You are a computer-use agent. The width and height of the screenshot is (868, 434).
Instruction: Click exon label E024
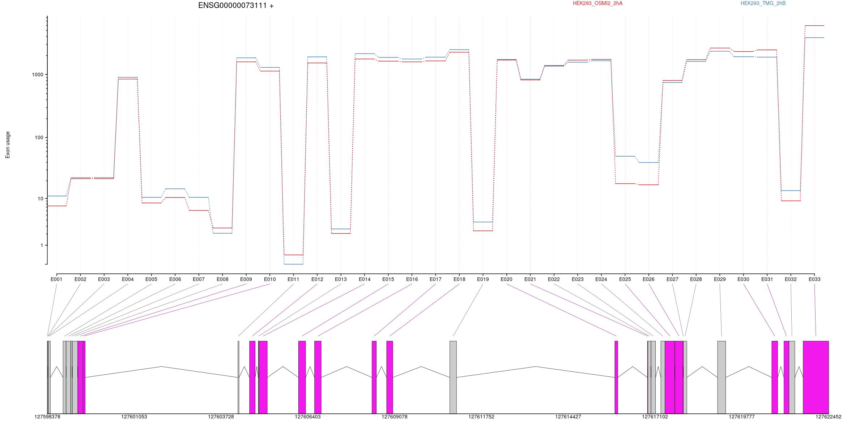click(x=601, y=279)
